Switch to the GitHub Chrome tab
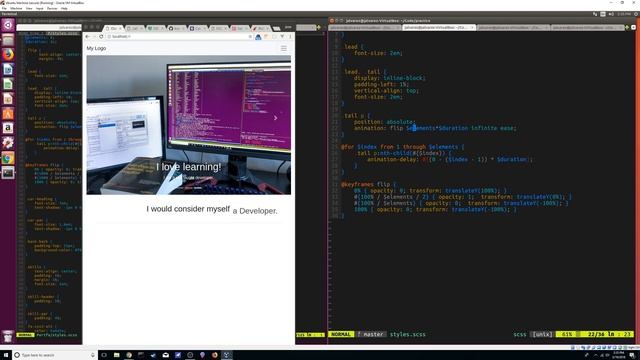Viewport: 640px width, 360px height. pyautogui.click(x=177, y=28)
